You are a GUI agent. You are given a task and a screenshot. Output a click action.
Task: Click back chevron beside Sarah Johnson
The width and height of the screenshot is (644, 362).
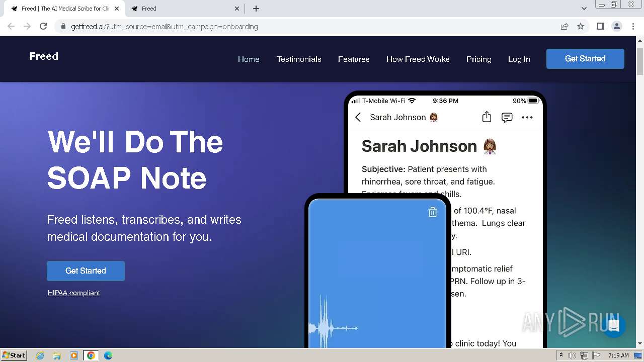tap(358, 117)
